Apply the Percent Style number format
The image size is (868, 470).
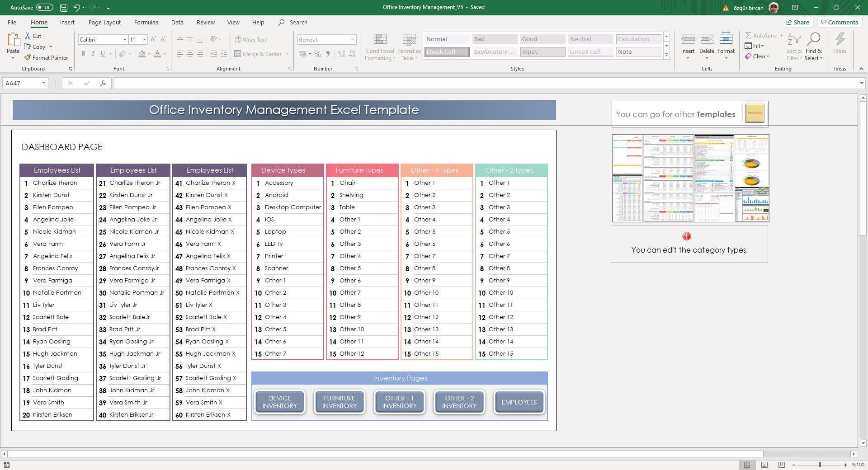point(317,54)
